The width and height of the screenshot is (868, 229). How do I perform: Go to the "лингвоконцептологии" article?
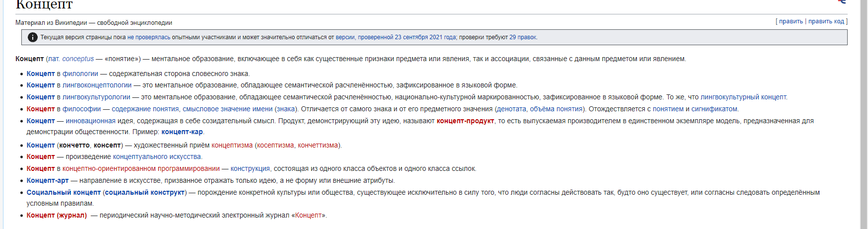tap(97, 85)
